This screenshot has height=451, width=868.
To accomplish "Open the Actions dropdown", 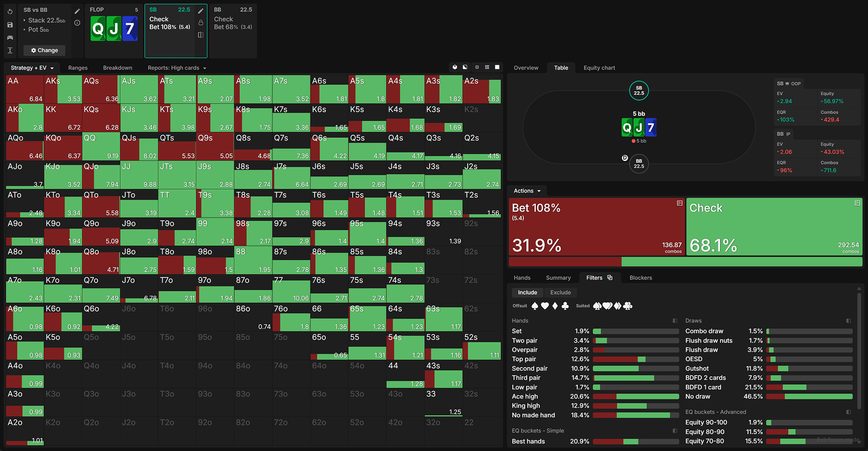I will pyautogui.click(x=527, y=191).
